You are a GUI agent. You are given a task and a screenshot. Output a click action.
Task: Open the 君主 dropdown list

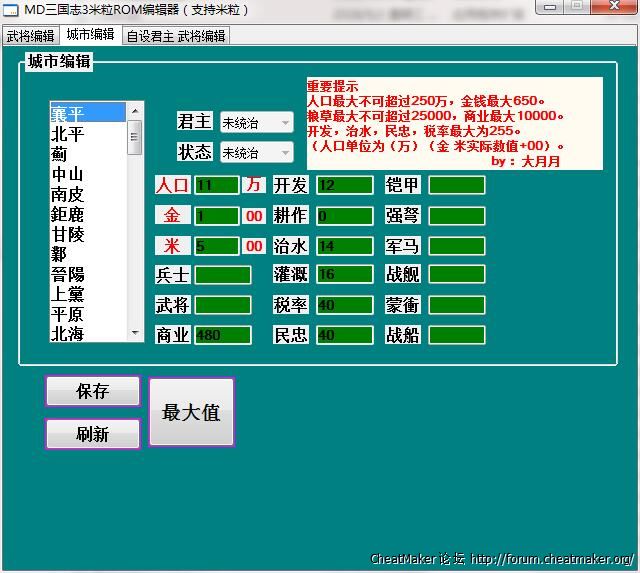point(257,122)
